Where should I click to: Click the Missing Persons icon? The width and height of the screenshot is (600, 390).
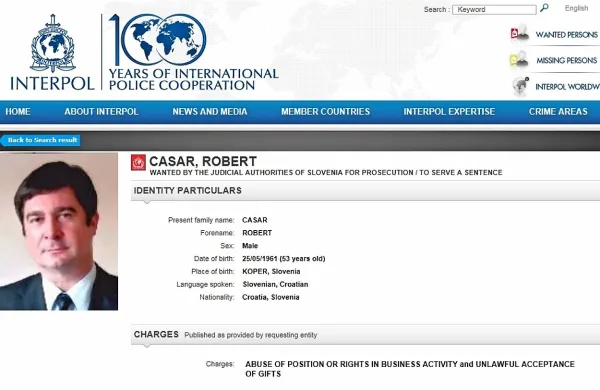(519, 59)
